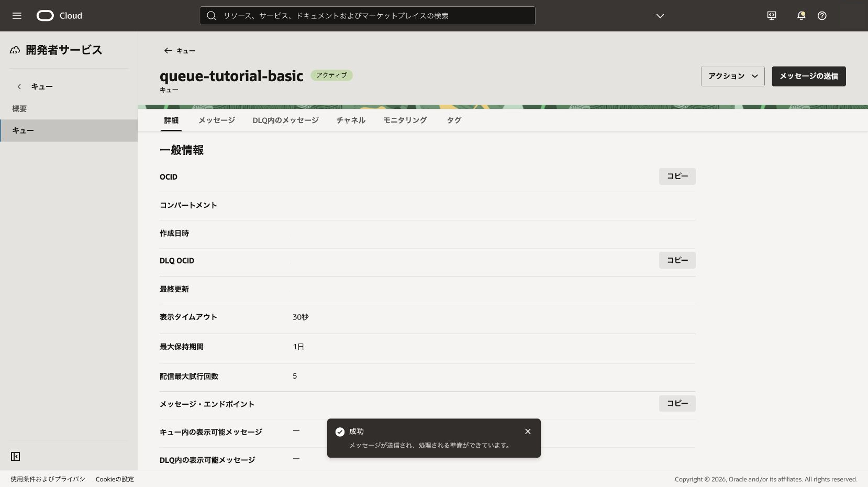Screen dimensions: 868x487
Task: Open Cookieの設定 footer link
Action: pyautogui.click(x=115, y=479)
